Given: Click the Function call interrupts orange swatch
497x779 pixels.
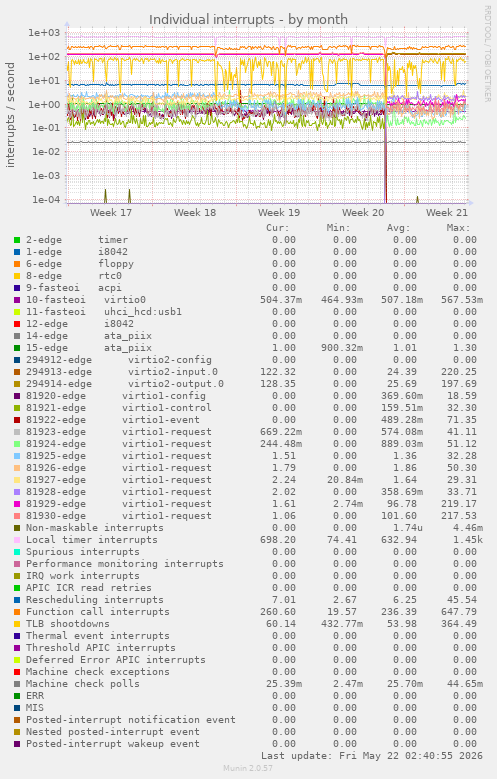Looking at the screenshot, I should pyautogui.click(x=17, y=612).
